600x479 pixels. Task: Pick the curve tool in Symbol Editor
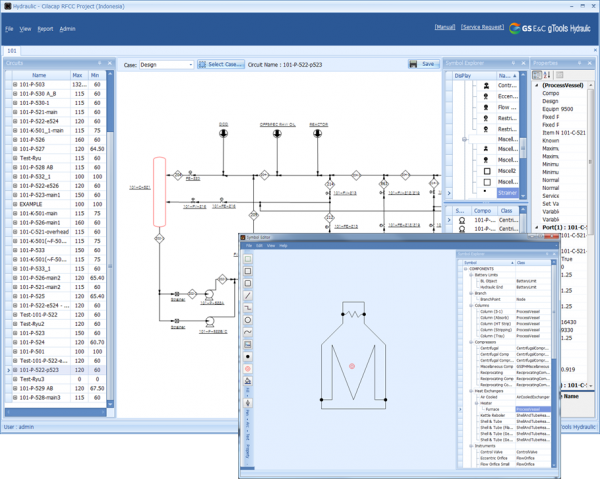click(248, 332)
